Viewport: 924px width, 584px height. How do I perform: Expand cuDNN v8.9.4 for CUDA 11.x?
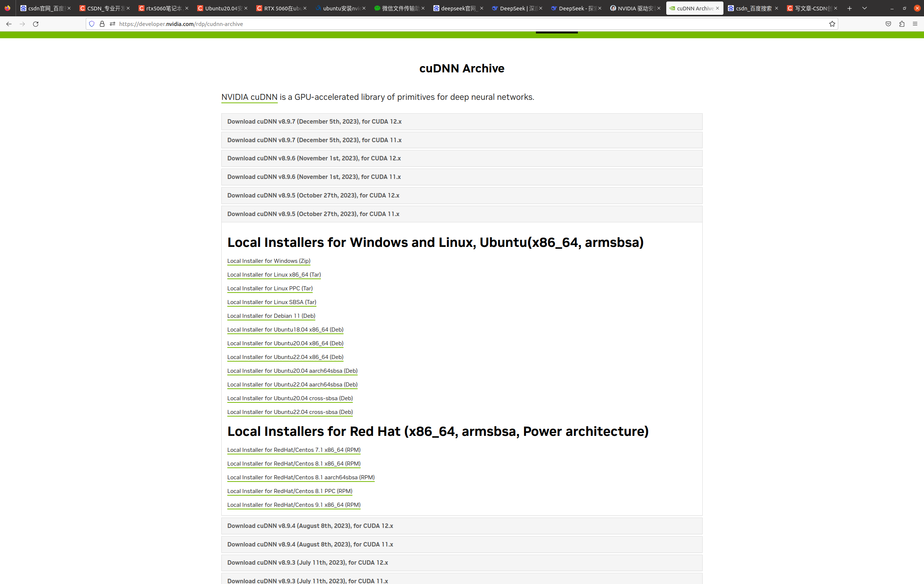pyautogui.click(x=462, y=545)
